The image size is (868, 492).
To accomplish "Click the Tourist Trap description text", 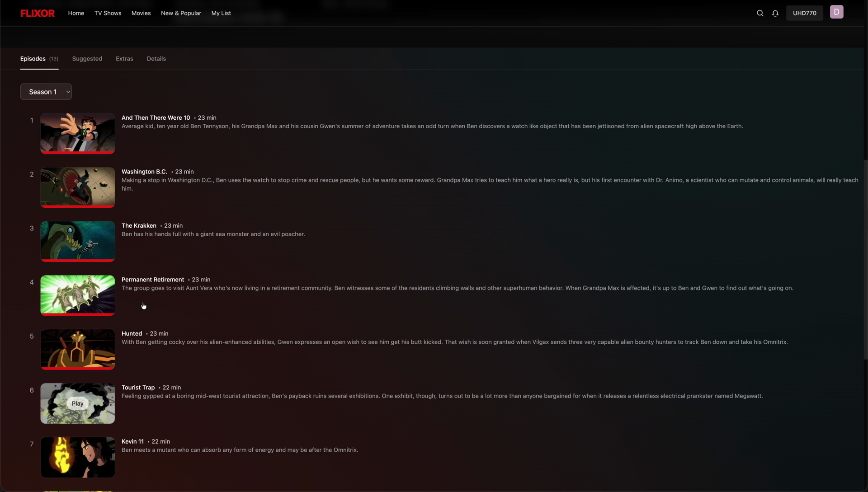I will [442, 396].
